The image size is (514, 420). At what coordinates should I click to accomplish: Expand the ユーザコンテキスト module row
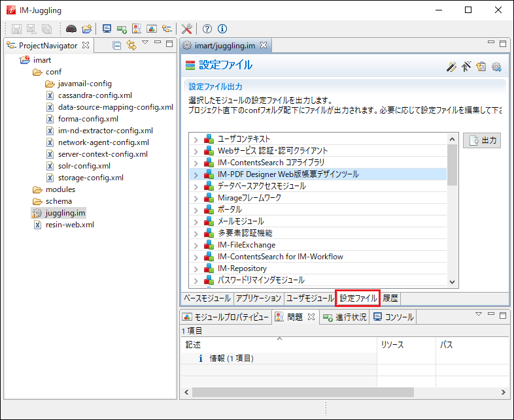(x=196, y=140)
